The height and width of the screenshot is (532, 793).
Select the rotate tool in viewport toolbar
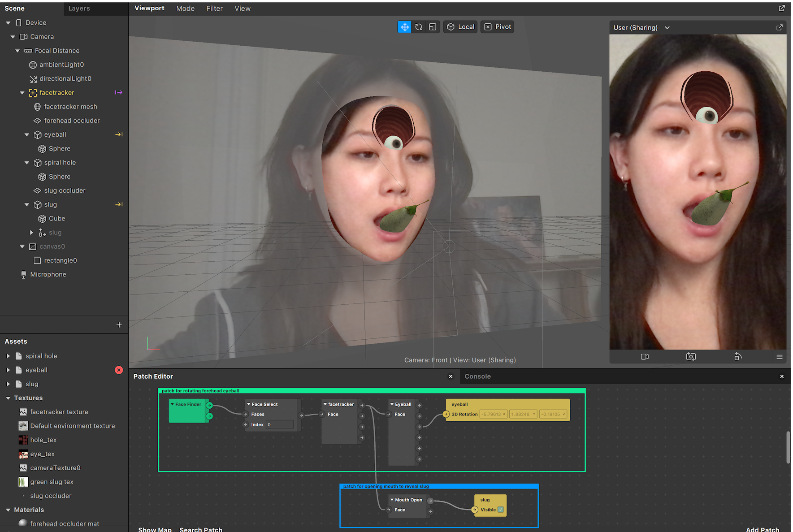(418, 26)
